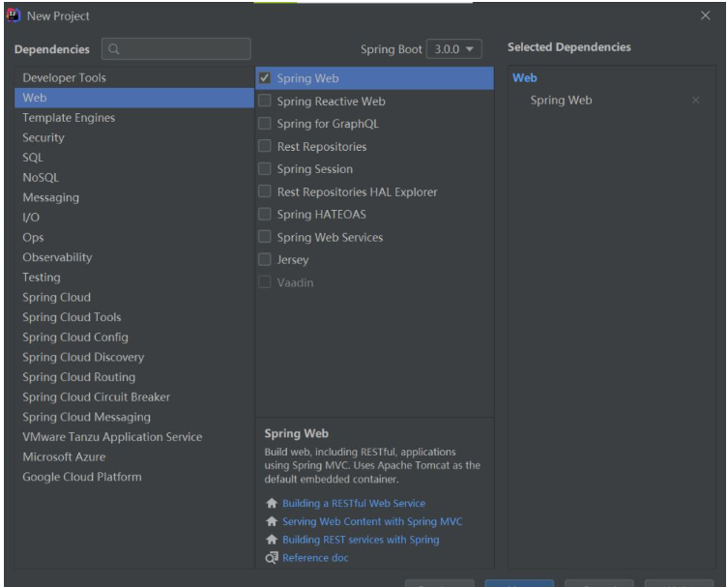Select the Security dependency category
This screenshot has height=587, width=728.
click(x=44, y=137)
